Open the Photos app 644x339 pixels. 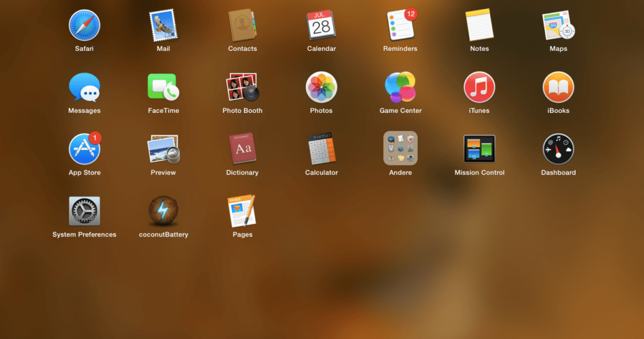pyautogui.click(x=321, y=87)
